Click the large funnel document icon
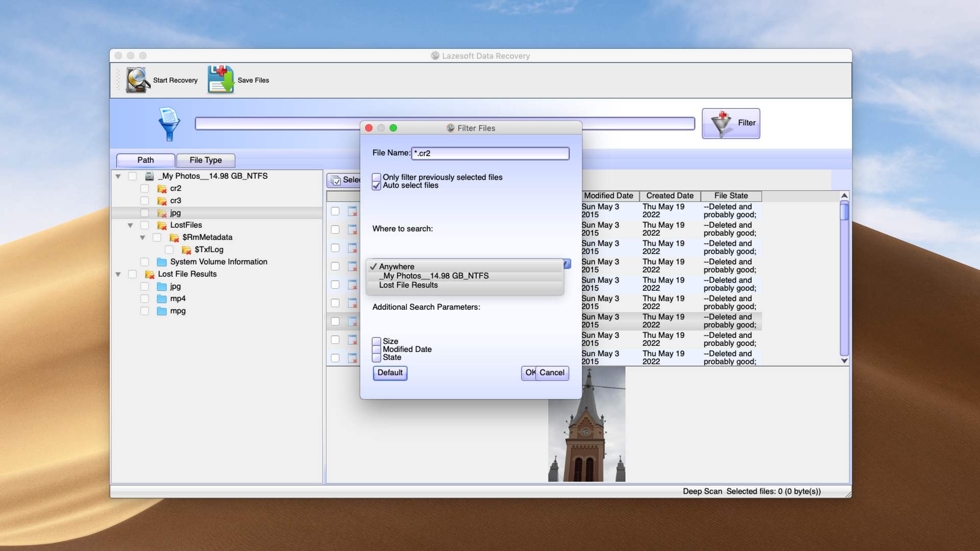This screenshot has height=551, width=980. coord(169,124)
